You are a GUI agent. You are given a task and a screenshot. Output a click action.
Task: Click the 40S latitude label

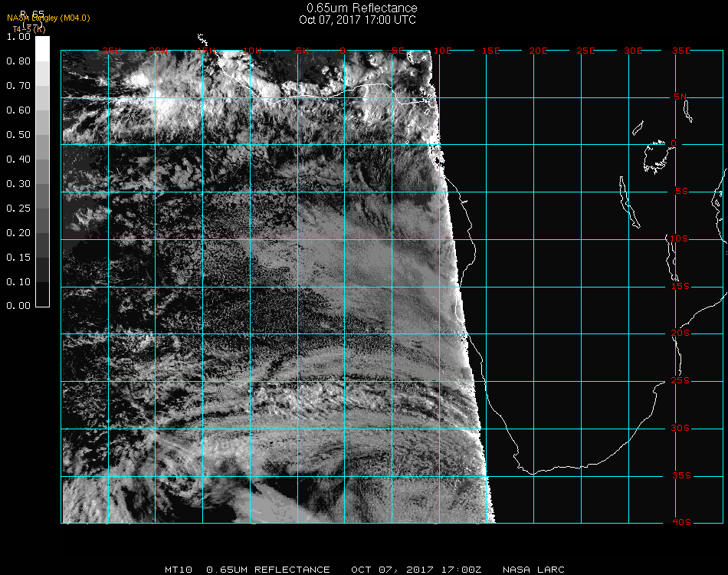pos(681,523)
